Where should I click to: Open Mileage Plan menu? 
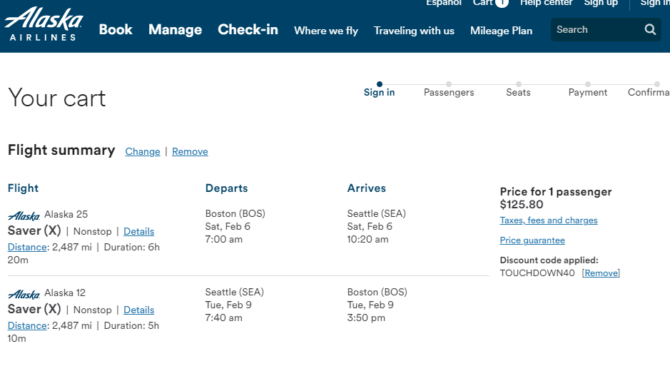tap(501, 31)
